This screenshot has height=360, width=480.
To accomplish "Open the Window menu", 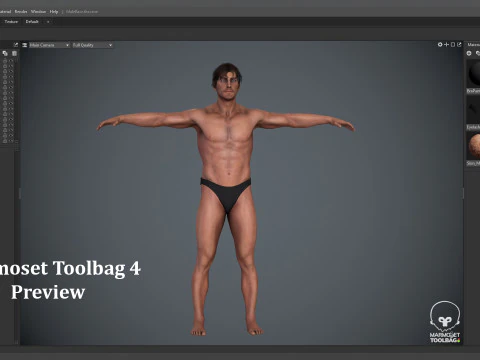I will pos(38,12).
